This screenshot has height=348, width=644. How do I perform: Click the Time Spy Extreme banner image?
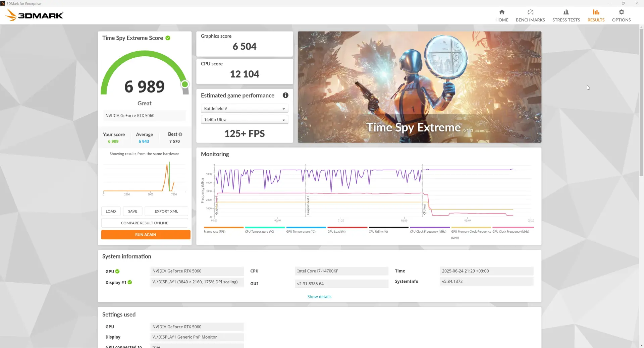(420, 87)
